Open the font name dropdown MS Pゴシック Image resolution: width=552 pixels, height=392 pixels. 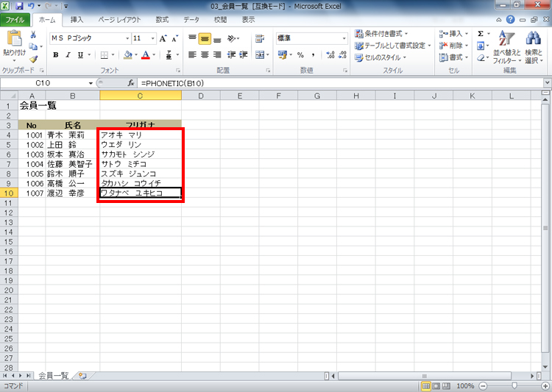pos(127,38)
